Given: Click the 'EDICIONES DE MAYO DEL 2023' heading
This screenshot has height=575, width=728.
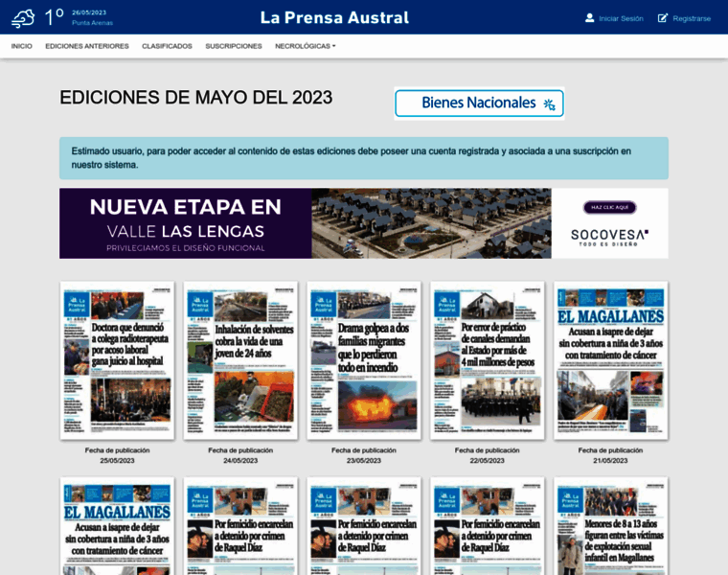Looking at the screenshot, I should tap(196, 98).
